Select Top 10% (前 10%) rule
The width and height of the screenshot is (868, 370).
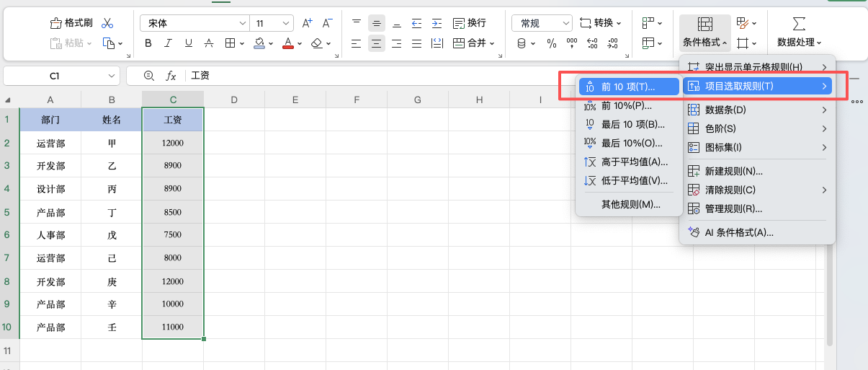629,105
